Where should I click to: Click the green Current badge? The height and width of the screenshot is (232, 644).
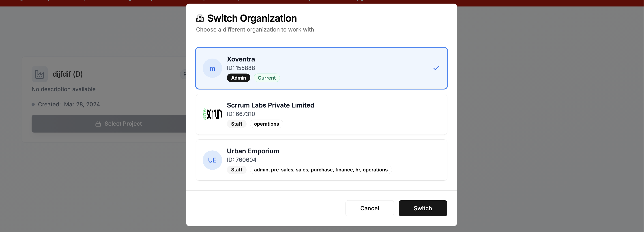(266, 78)
